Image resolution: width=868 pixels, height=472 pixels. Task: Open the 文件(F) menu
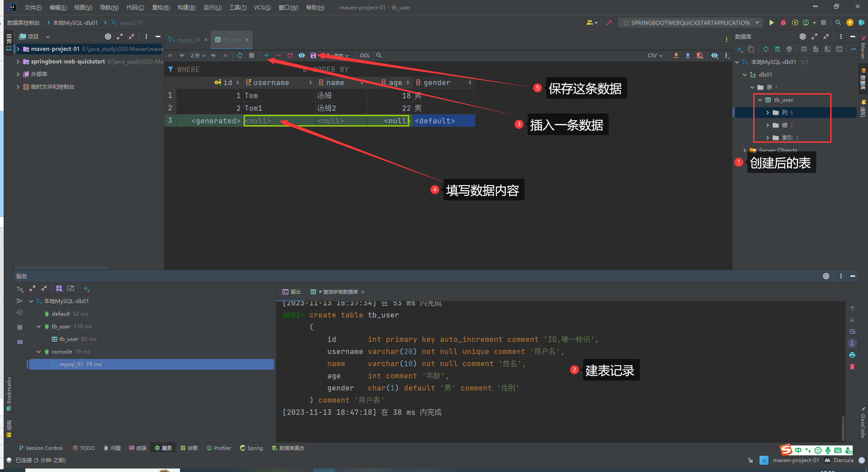tap(33, 7)
